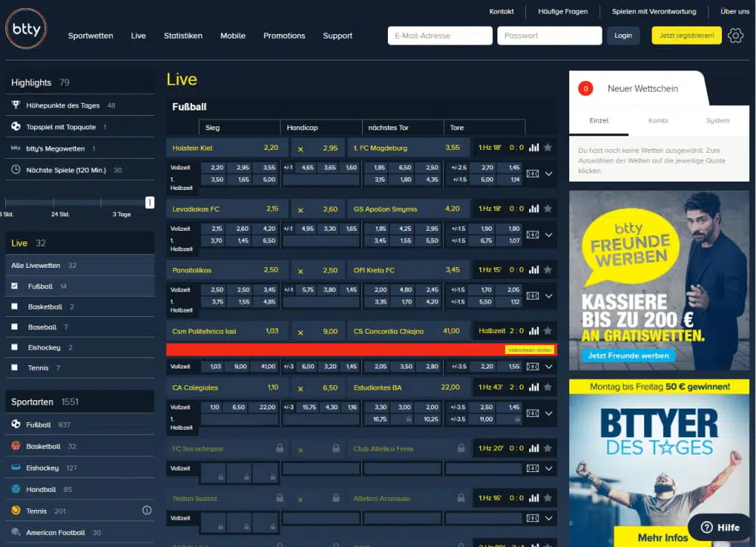The width and height of the screenshot is (756, 547).
Task: Show pitch view for CA Colegiales match
Action: (533, 413)
